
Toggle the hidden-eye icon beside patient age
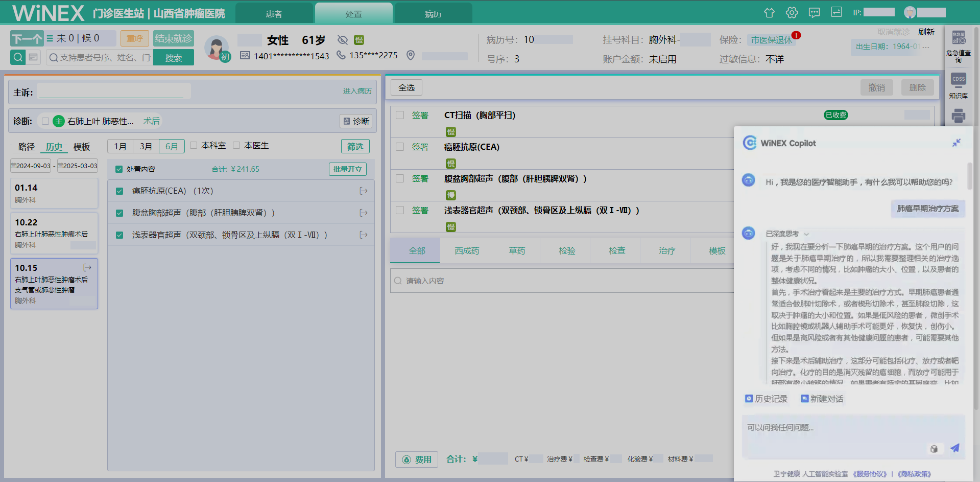point(343,40)
